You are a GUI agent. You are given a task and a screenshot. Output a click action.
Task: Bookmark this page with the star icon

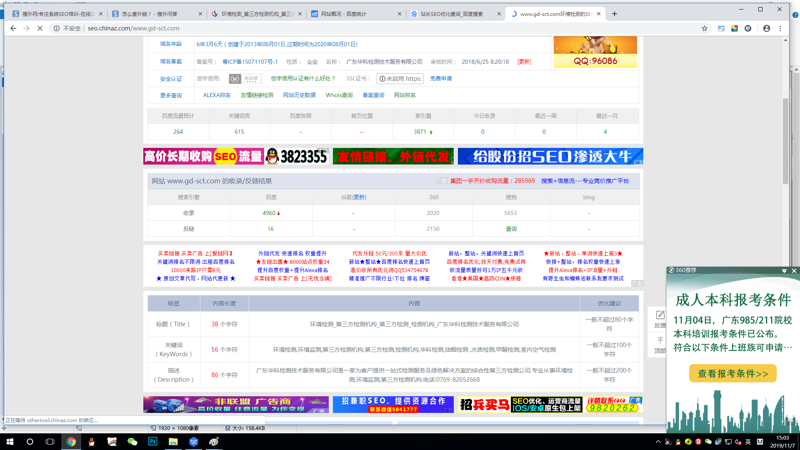704,28
